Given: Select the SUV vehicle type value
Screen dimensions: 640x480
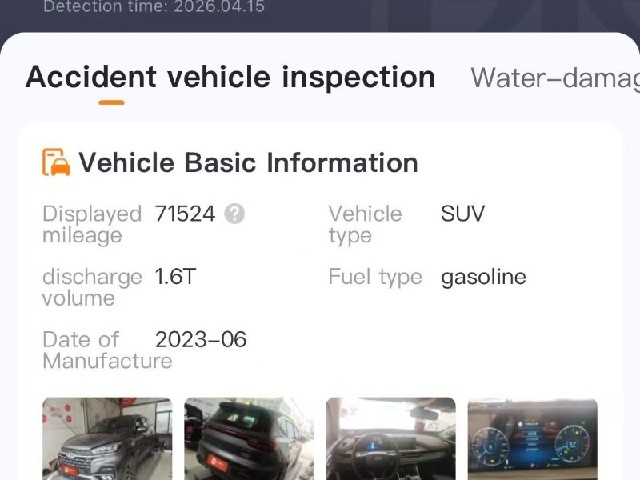Looking at the screenshot, I should (463, 214).
